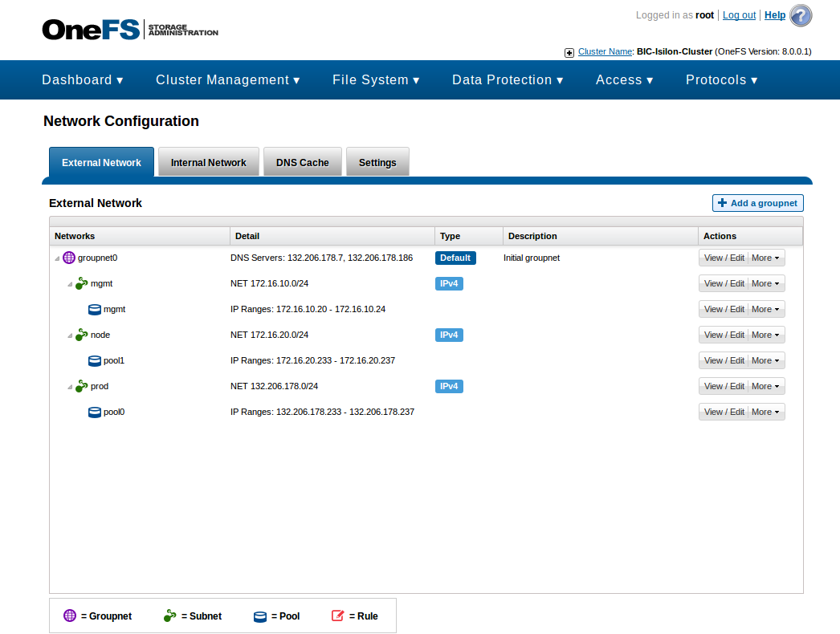840x634 pixels.
Task: Switch to the DNS Cache tab
Action: (303, 162)
